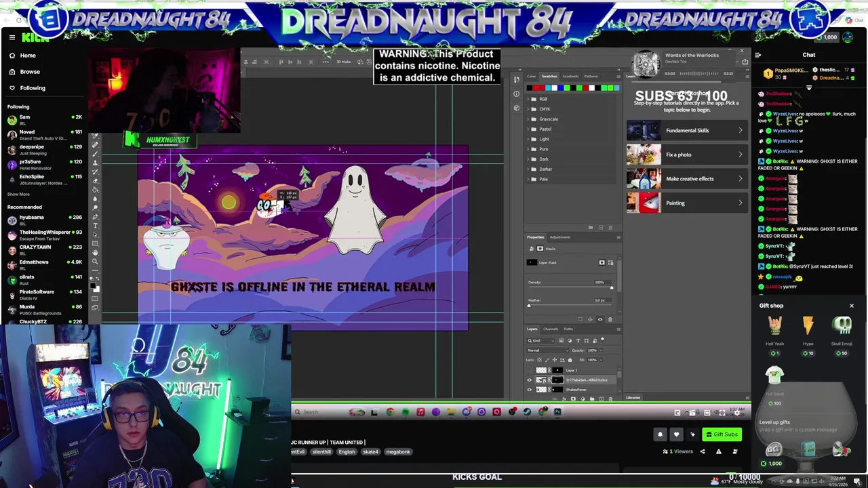Click the Steam icon in streamed taskbar
Image resolution: width=868 pixels, height=488 pixels.
(527, 412)
